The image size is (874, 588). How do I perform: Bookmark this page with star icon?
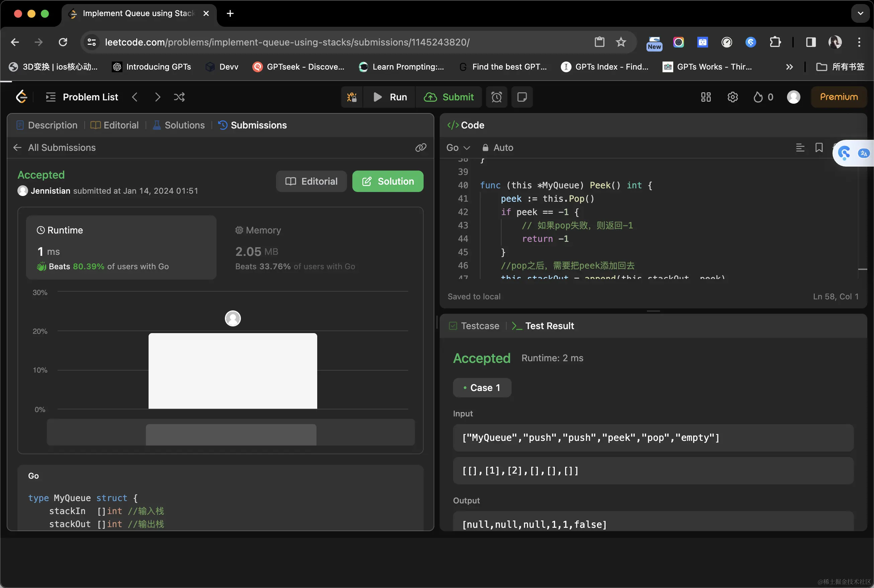tap(621, 42)
